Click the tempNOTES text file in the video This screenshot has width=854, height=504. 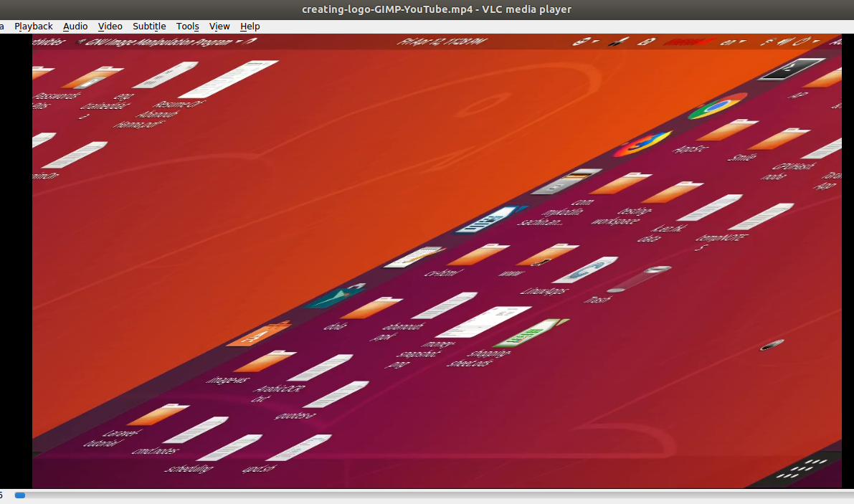pos(761,217)
